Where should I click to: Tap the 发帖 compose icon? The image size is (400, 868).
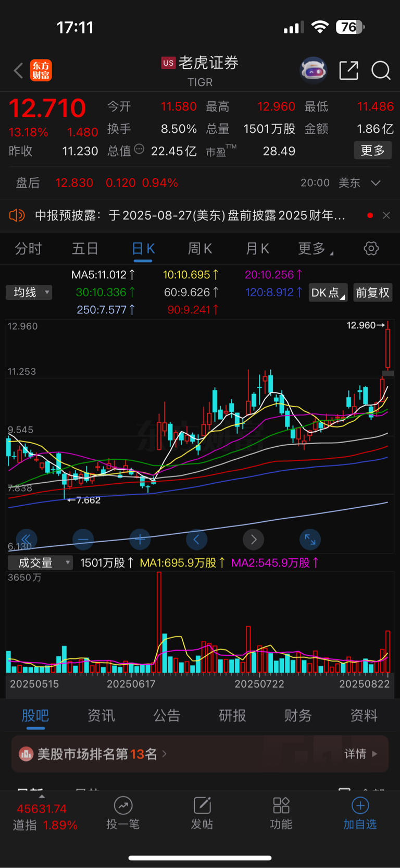pos(202,805)
